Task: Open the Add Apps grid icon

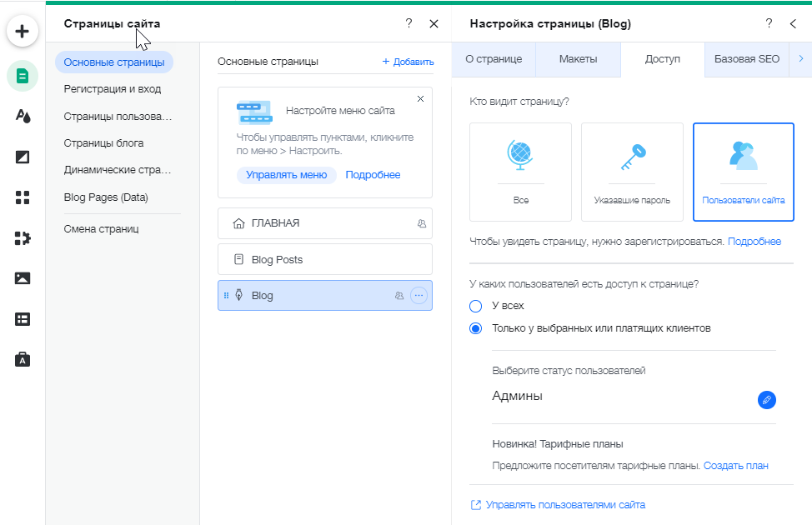Action: coord(23,197)
